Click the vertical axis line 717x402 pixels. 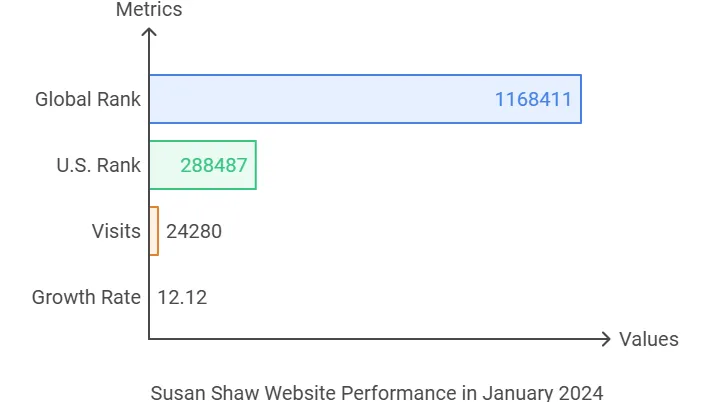[x=149, y=183]
